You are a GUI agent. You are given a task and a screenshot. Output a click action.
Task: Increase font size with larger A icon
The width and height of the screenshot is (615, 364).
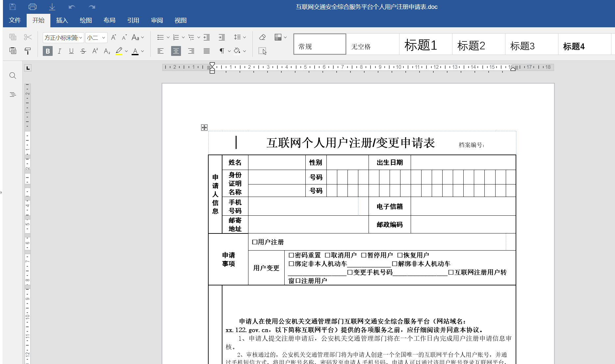(114, 37)
